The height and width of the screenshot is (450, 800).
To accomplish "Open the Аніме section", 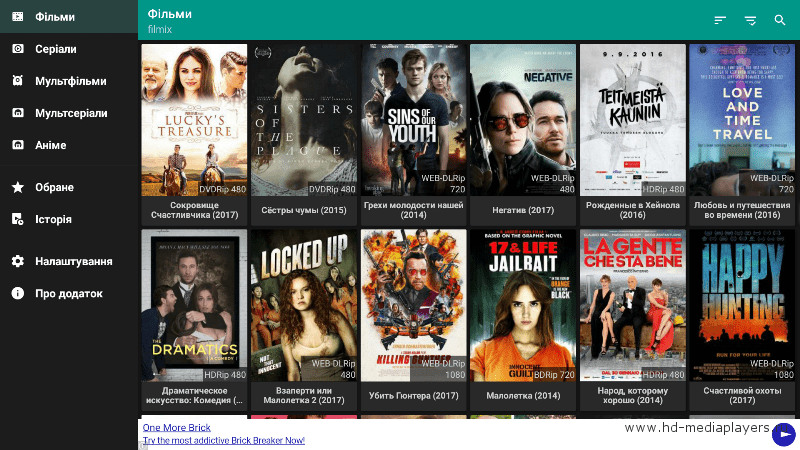I will pyautogui.click(x=69, y=145).
